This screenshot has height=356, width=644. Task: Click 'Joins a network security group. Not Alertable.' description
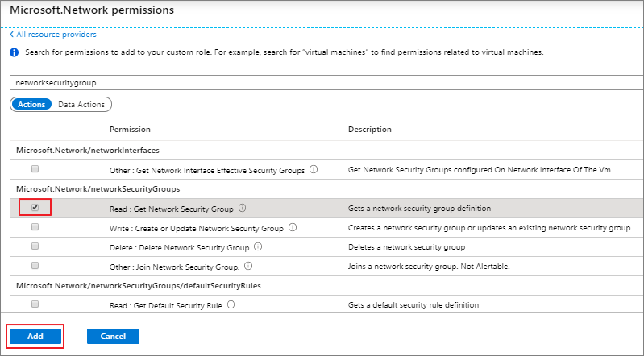click(429, 267)
